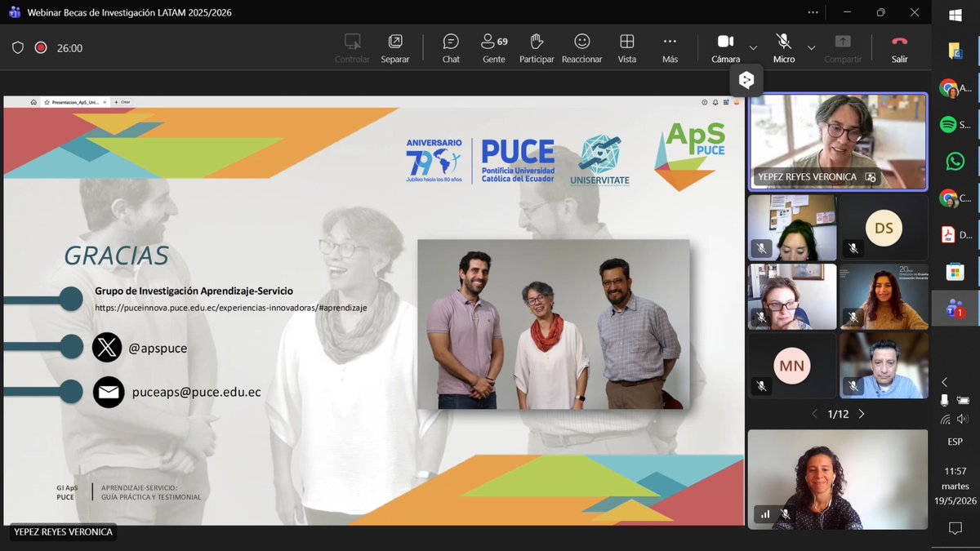Leave the meeting with Salir
Screen dimensions: 980x551
point(899,48)
